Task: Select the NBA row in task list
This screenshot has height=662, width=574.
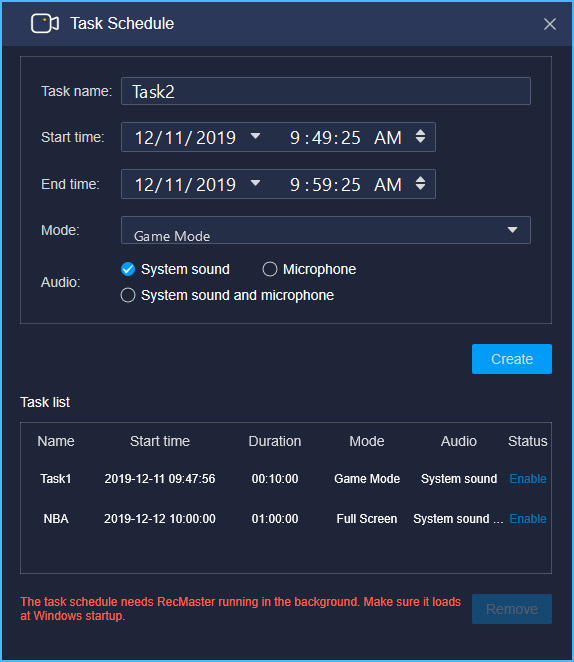Action: pos(285,518)
